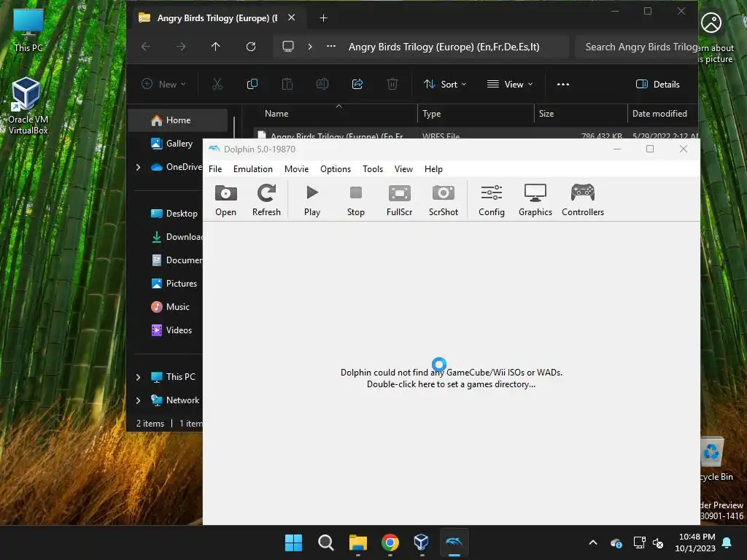Expand the OneDrive tree node

point(138,167)
